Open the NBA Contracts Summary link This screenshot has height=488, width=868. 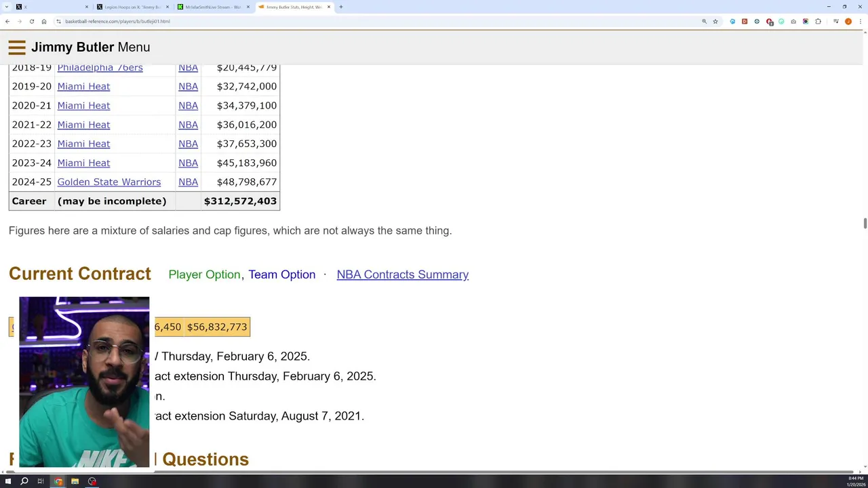coord(403,274)
